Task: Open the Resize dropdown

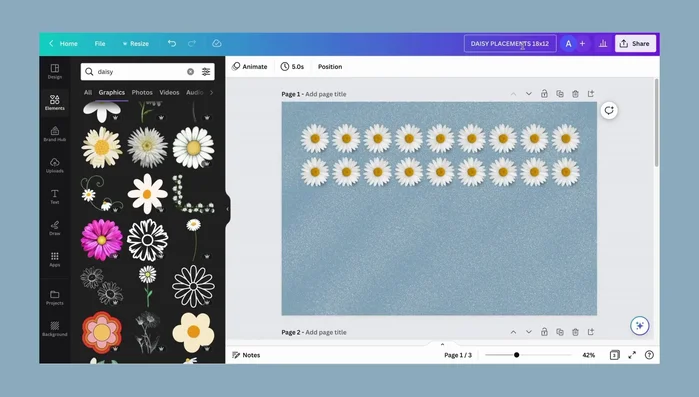Action: click(x=136, y=44)
